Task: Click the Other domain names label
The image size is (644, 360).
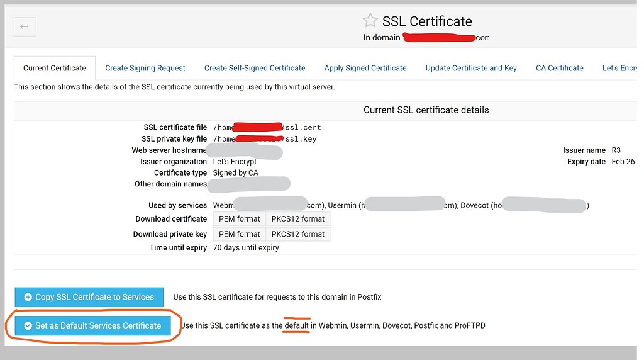Action: coord(170,184)
